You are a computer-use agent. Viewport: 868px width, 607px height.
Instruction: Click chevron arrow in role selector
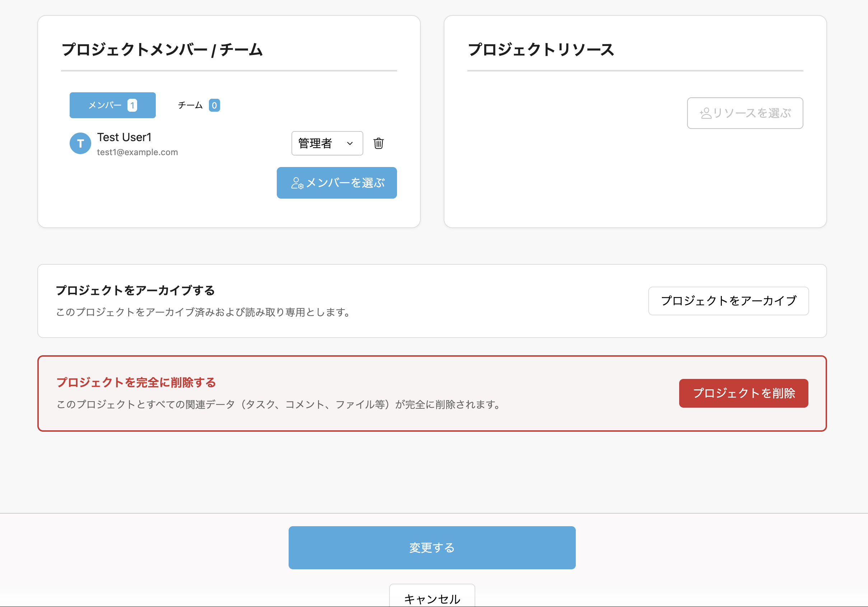pos(350,143)
